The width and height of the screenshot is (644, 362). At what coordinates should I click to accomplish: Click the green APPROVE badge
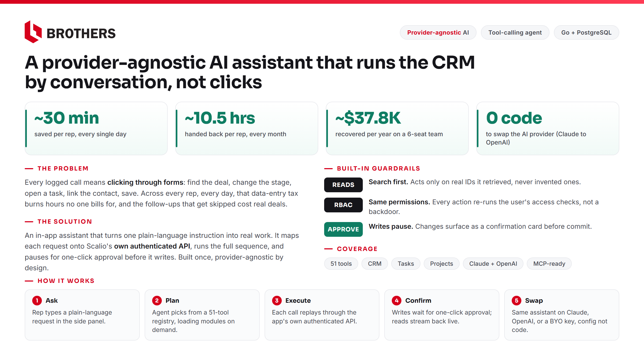tap(343, 229)
